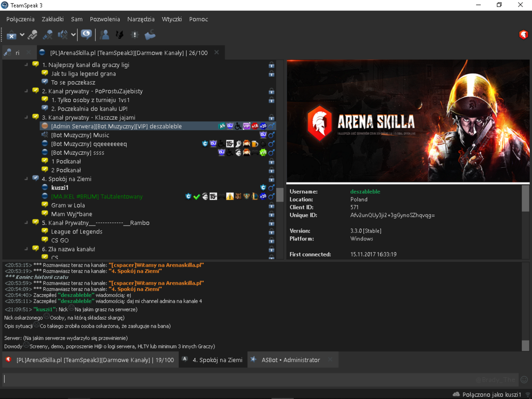Collapse channel 4. Spokój na Ziemi
The image size is (532, 399).
[x=27, y=179]
